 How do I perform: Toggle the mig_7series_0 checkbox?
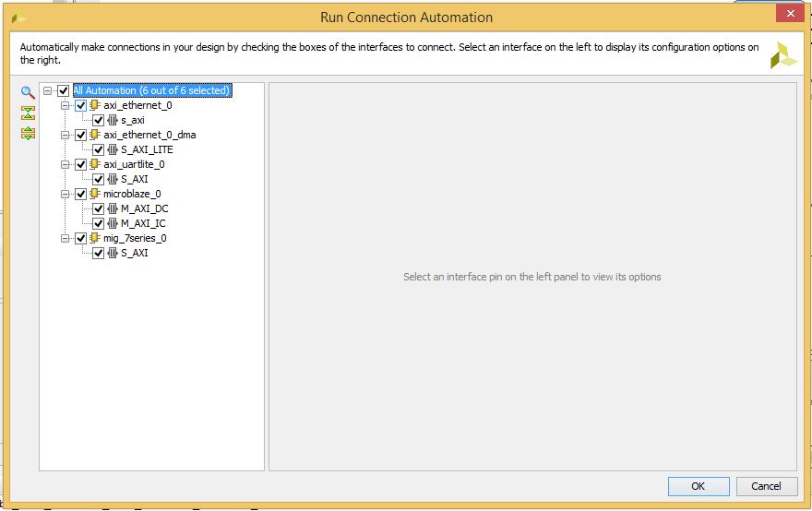tap(81, 239)
